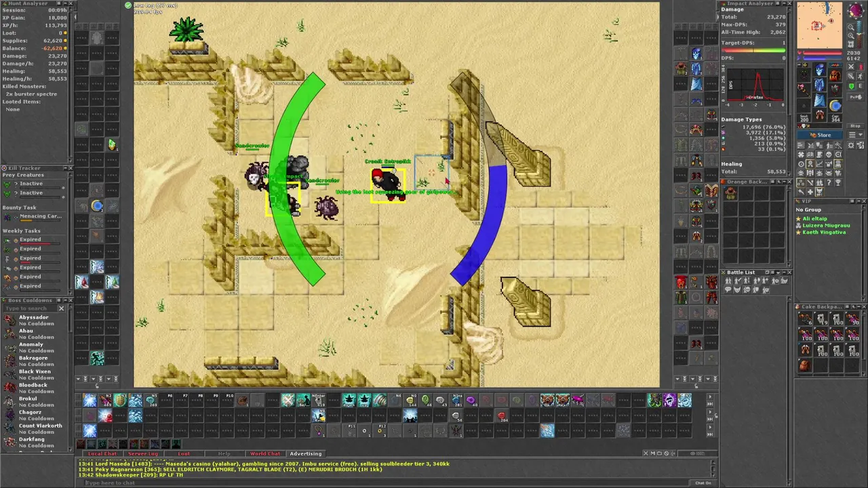This screenshot has width=868, height=488.
Task: Select VIP entry Ali eltaip
Action: pyautogui.click(x=814, y=219)
